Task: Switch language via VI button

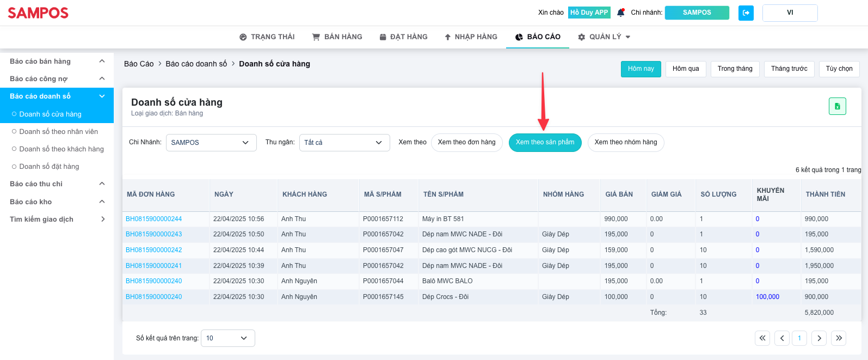Action: (790, 13)
